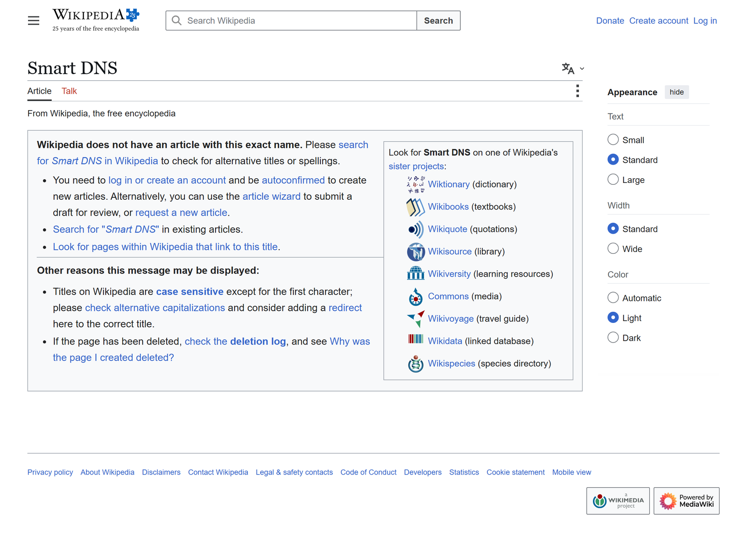Click Search for "Smart DNS" in existing articles
747x560 pixels.
(x=106, y=230)
